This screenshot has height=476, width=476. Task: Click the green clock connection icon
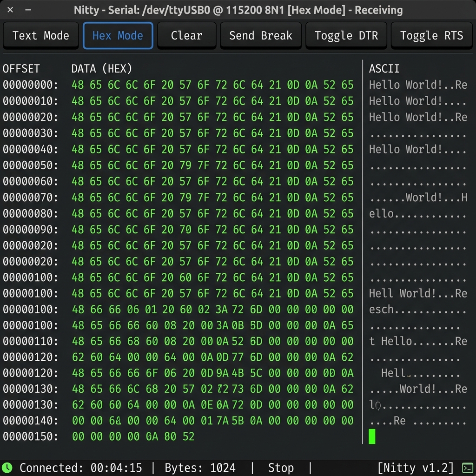coord(7,468)
